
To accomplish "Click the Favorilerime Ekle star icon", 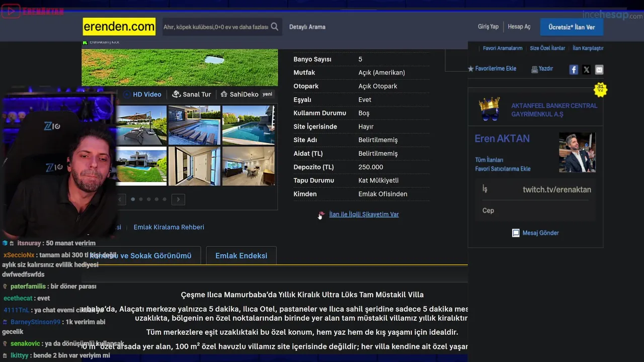I will [471, 69].
